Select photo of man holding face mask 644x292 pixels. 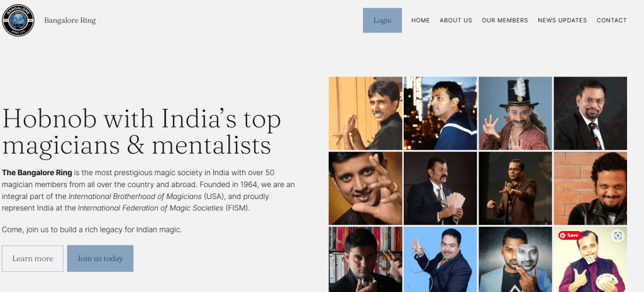click(x=515, y=259)
